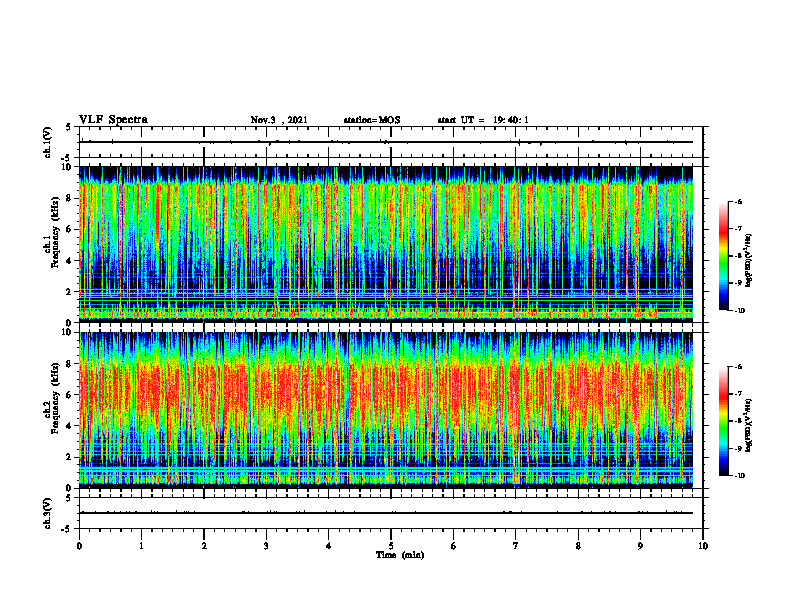The image size is (792, 612).
Task: Click the ch.2 frequency tick label "2"
Action: pyautogui.click(x=69, y=457)
